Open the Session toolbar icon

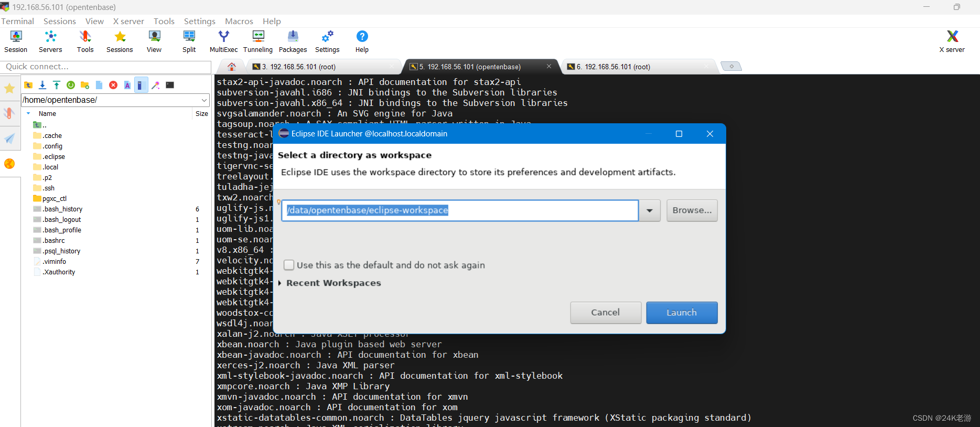(x=16, y=41)
